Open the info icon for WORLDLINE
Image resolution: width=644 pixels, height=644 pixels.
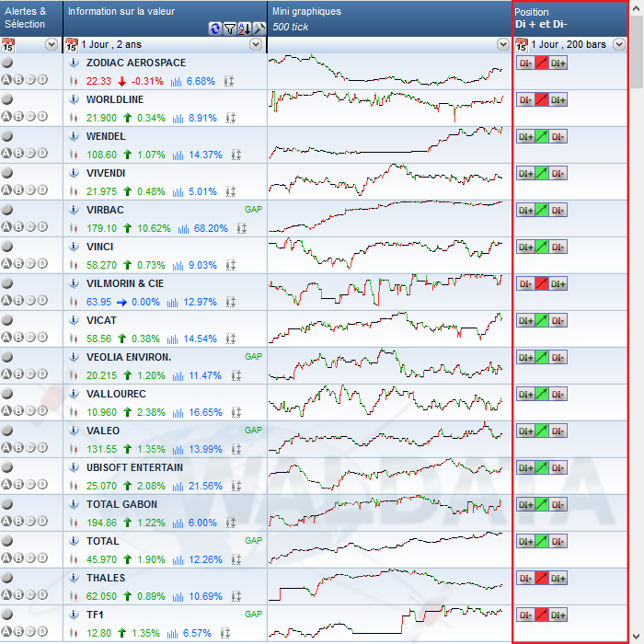click(74, 99)
